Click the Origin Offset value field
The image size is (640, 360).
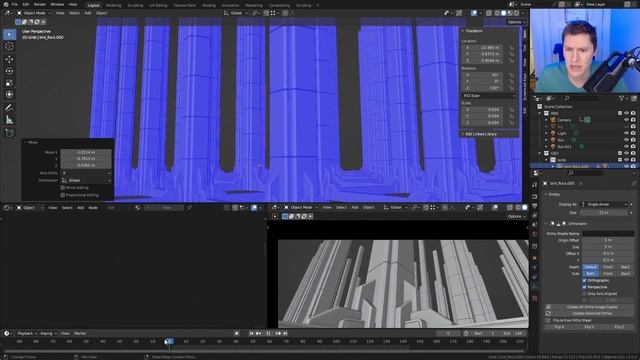(x=608, y=240)
